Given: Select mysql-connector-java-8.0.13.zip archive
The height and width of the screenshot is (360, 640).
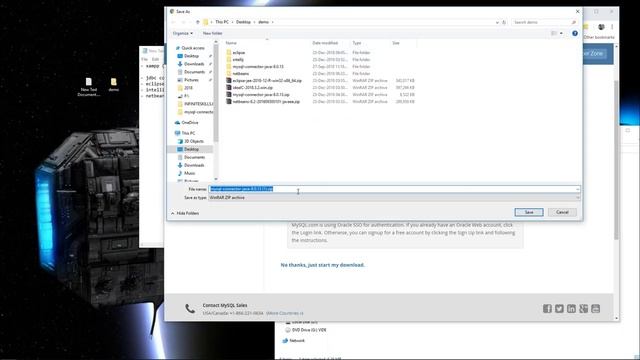Looking at the screenshot, I should pyautogui.click(x=260, y=94).
